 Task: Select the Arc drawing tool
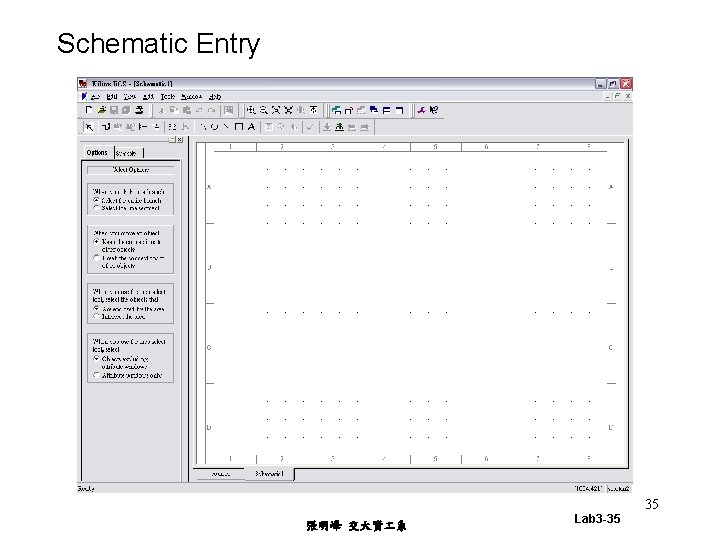203,127
